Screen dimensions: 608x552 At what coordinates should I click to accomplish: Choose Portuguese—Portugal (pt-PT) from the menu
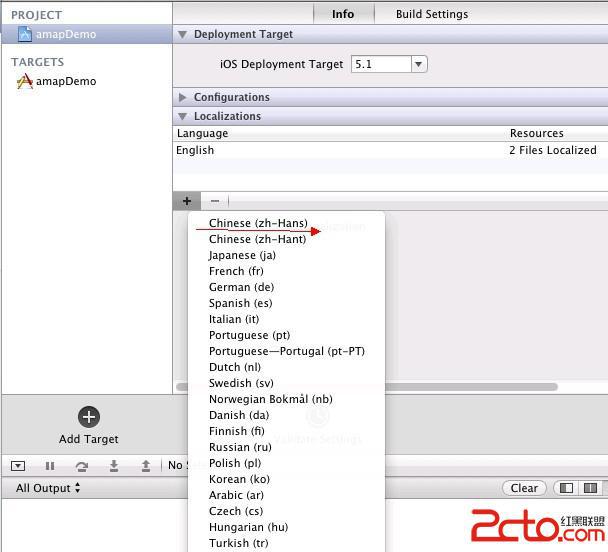coord(286,351)
